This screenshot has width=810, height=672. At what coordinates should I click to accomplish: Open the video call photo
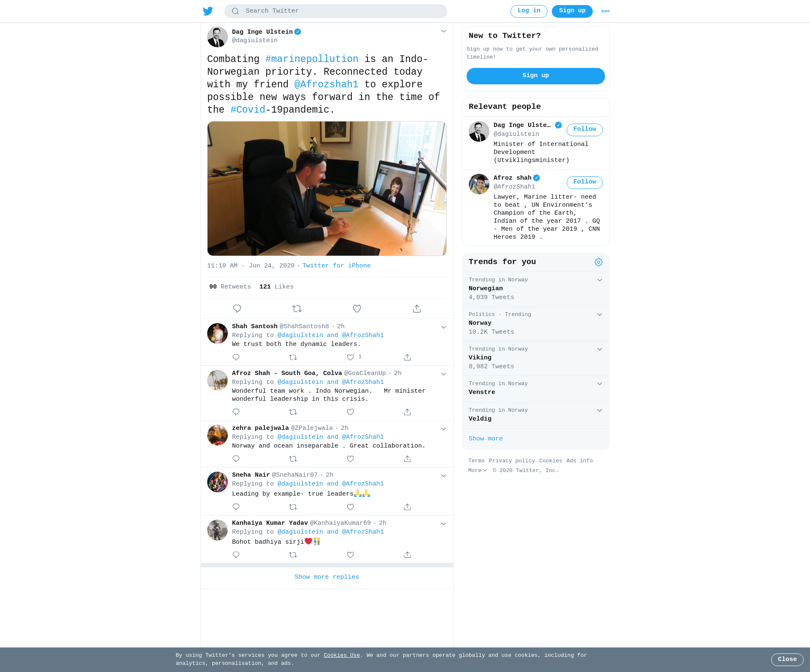tap(327, 189)
